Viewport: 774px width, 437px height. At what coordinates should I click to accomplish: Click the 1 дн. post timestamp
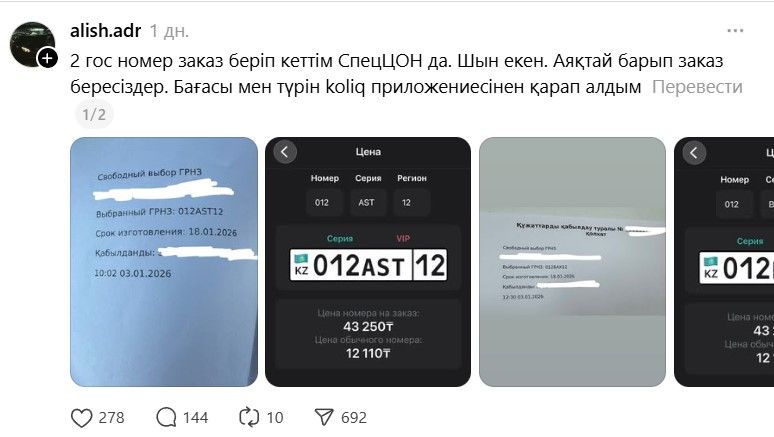coord(169,31)
